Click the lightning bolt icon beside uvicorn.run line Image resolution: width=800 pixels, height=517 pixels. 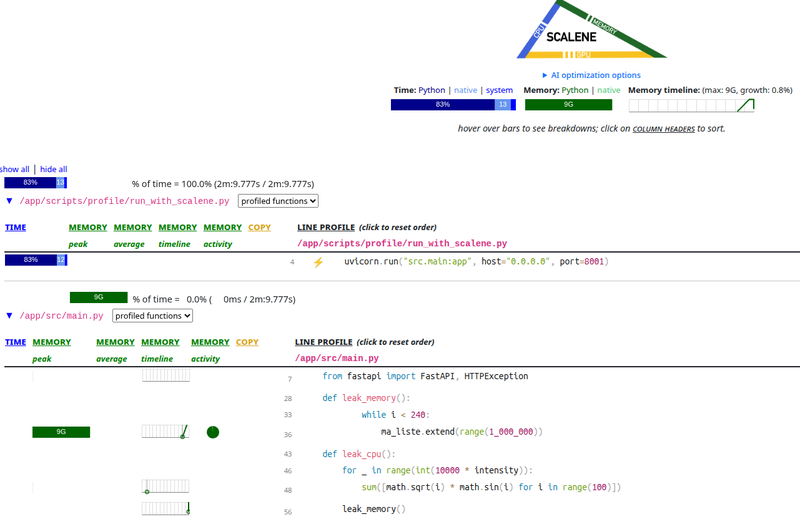pyautogui.click(x=318, y=262)
